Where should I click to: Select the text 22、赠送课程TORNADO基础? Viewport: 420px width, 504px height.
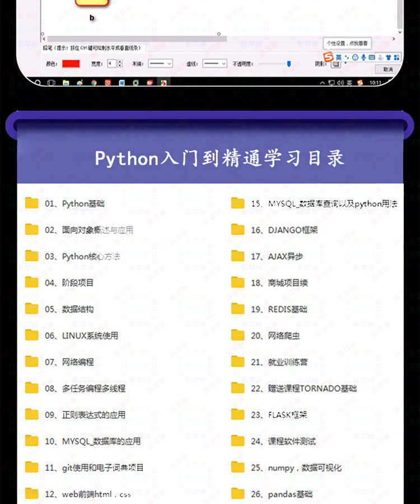point(304,389)
